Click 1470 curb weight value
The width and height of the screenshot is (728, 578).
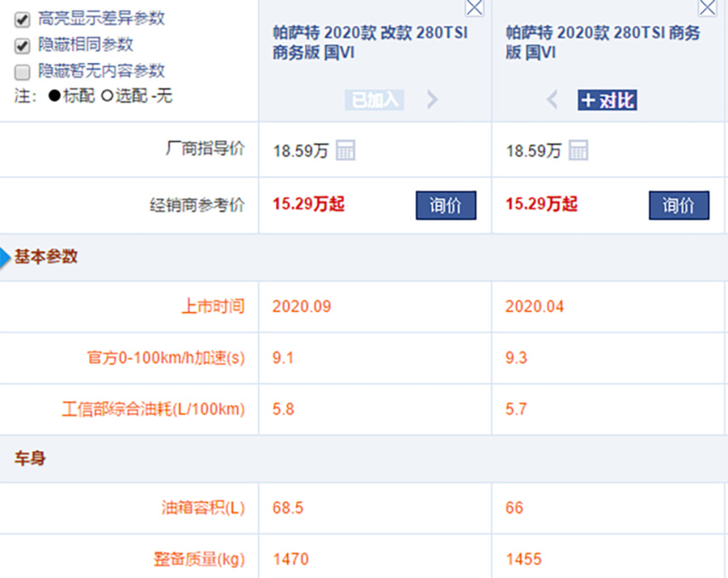(x=291, y=559)
